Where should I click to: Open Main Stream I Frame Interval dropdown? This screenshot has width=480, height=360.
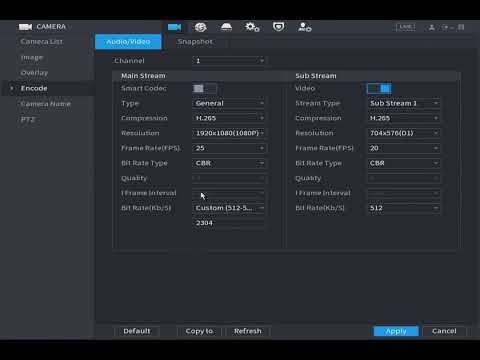[229, 193]
